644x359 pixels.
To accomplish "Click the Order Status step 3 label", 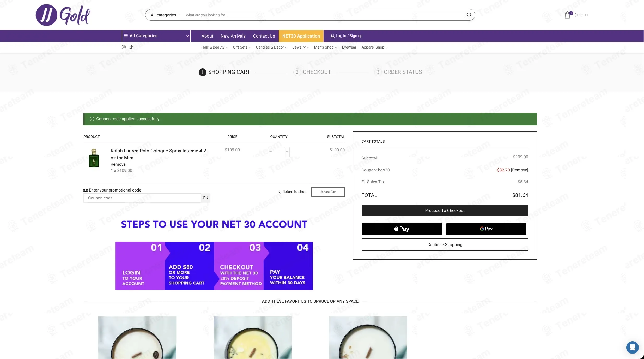I will (403, 72).
